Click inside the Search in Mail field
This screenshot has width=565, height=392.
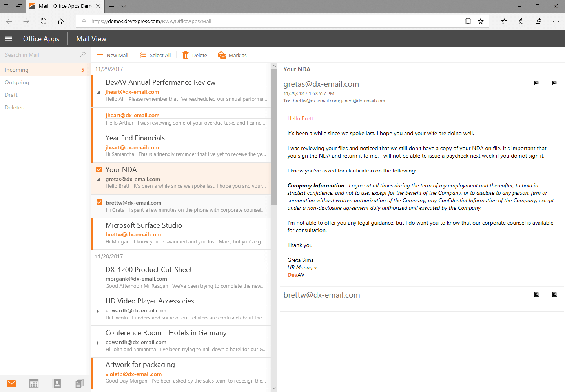pyautogui.click(x=39, y=54)
